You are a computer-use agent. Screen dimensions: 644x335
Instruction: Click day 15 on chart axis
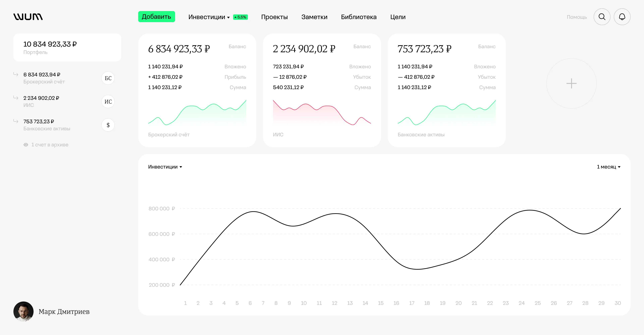[381, 303]
